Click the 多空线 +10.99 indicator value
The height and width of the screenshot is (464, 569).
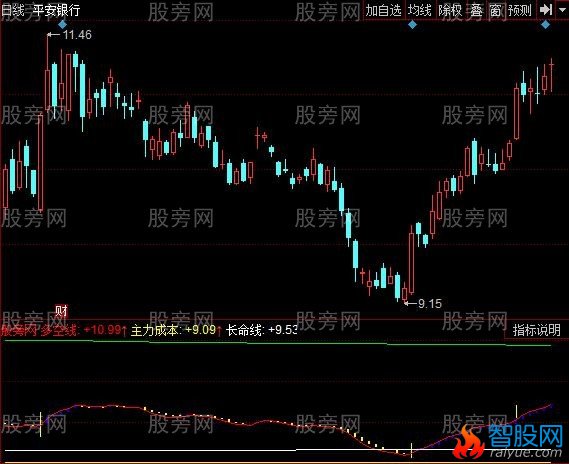(83, 330)
